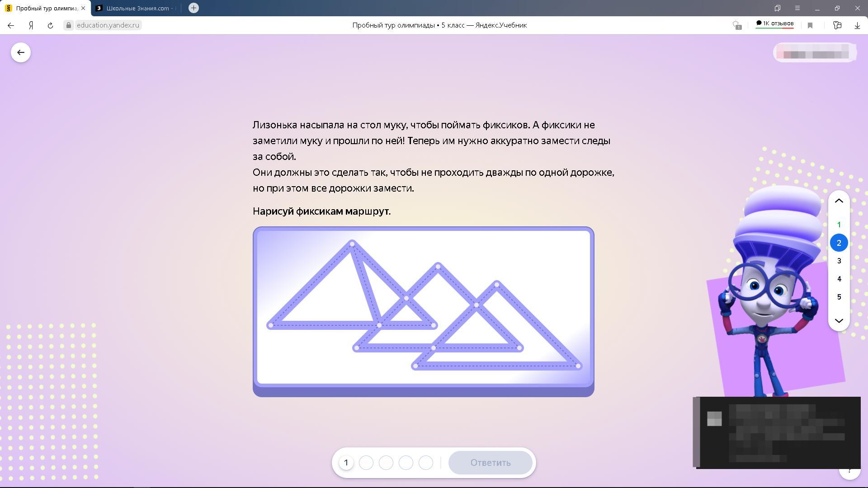Viewport: 868px width, 488px height.
Task: Switch to Школьные Знания.com tab
Action: click(136, 8)
